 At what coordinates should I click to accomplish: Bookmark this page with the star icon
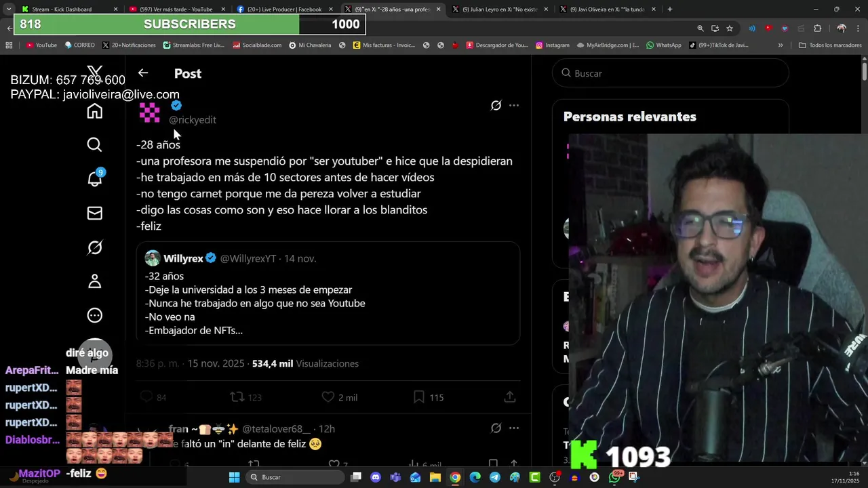(730, 28)
